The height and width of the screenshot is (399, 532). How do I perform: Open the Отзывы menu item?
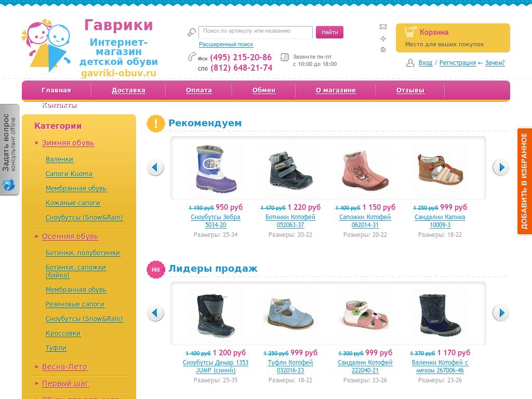[410, 90]
